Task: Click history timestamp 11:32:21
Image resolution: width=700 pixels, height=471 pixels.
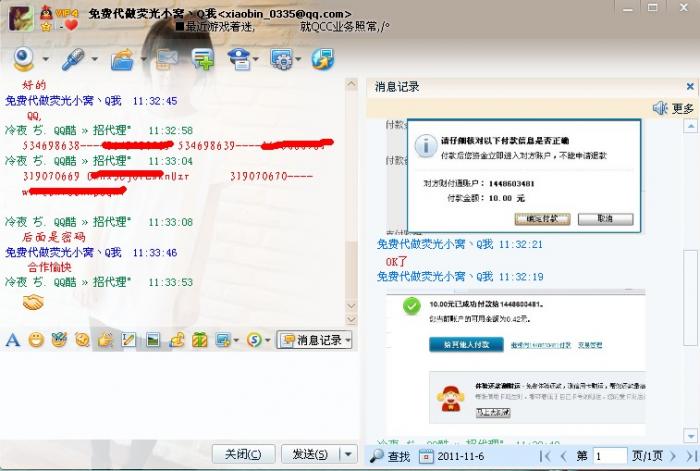Action: coord(521,245)
